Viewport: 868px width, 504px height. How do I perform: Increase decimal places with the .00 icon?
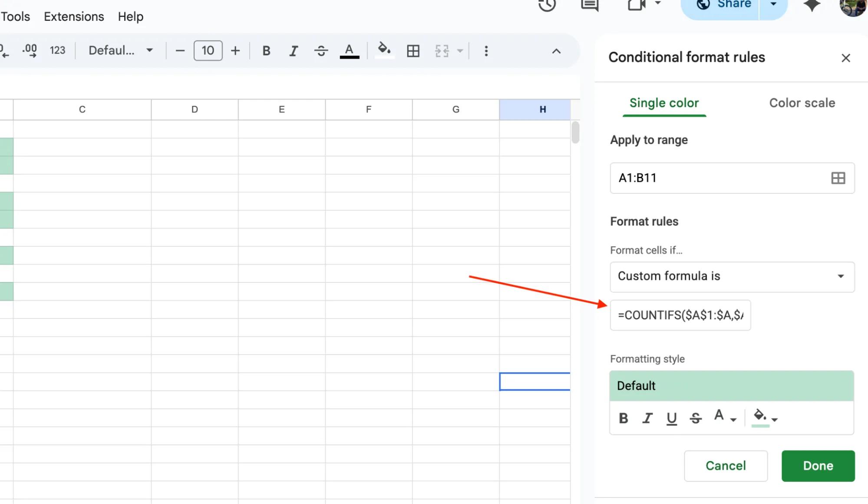pos(29,50)
